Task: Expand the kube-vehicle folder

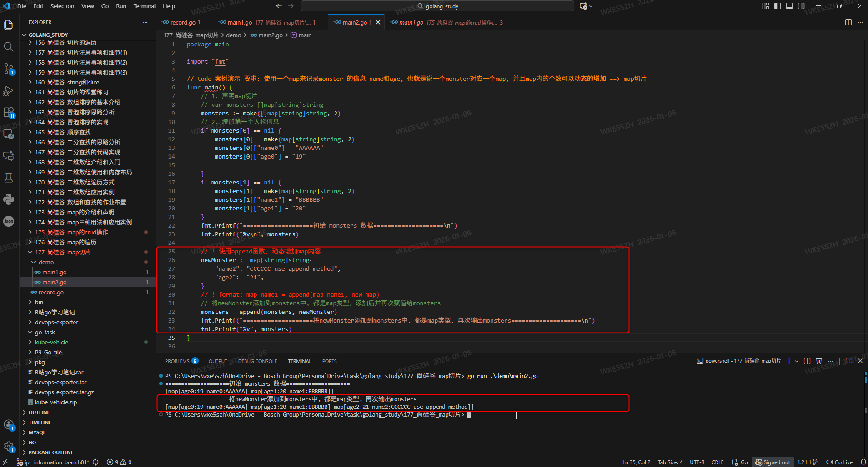Action: coord(87,342)
